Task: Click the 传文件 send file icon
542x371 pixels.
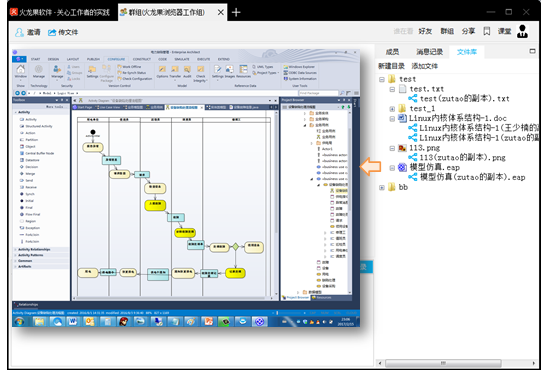Action: point(52,33)
